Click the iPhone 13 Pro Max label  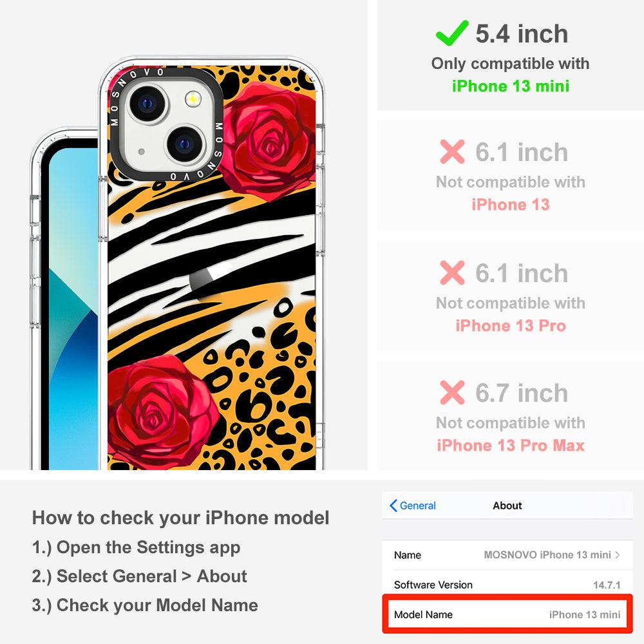click(x=511, y=445)
